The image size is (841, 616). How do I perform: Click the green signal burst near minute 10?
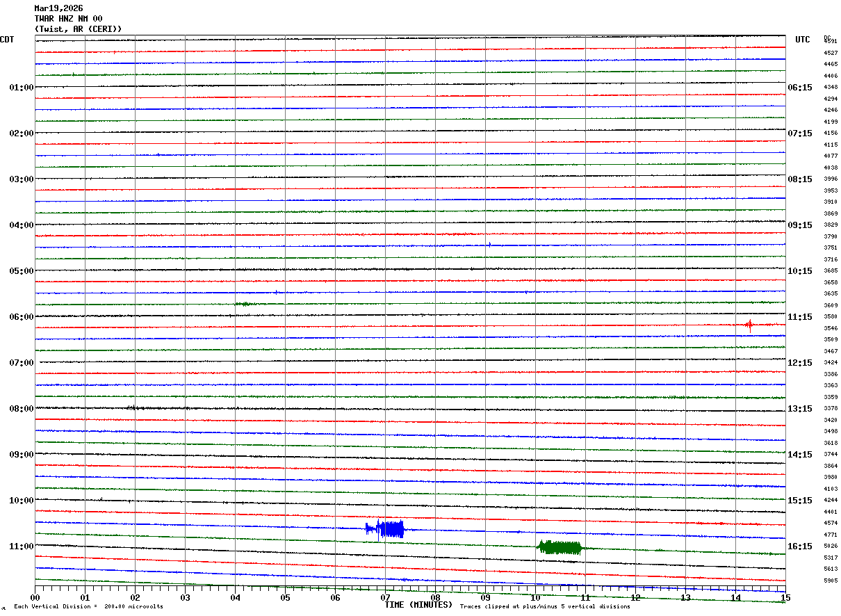click(x=560, y=547)
